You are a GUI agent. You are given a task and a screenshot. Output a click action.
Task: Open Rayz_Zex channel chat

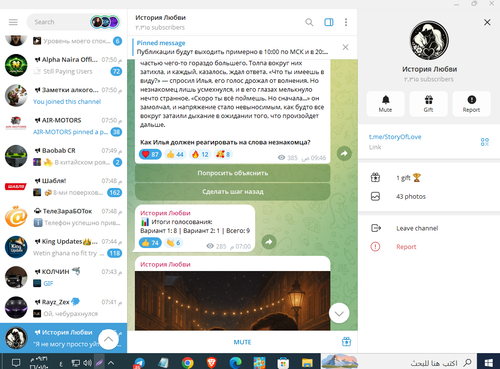coord(63,308)
